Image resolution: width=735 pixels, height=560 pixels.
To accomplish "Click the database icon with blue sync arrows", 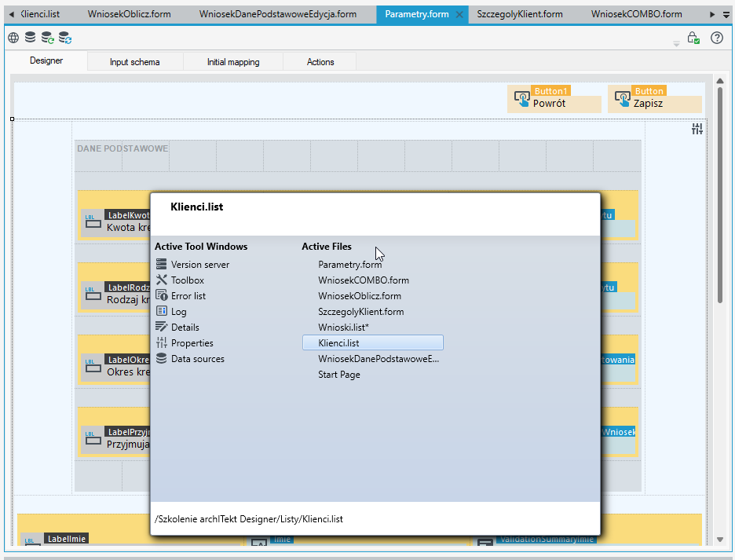I will 65,38.
